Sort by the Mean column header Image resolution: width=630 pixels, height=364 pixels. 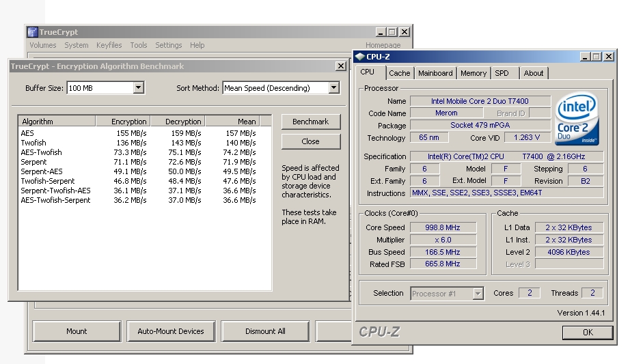[232, 122]
